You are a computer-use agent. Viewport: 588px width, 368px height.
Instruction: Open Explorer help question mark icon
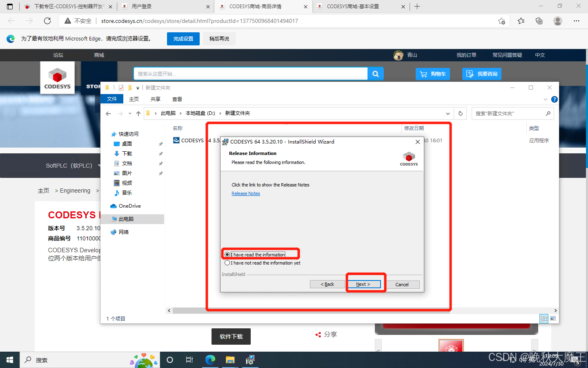pos(554,99)
